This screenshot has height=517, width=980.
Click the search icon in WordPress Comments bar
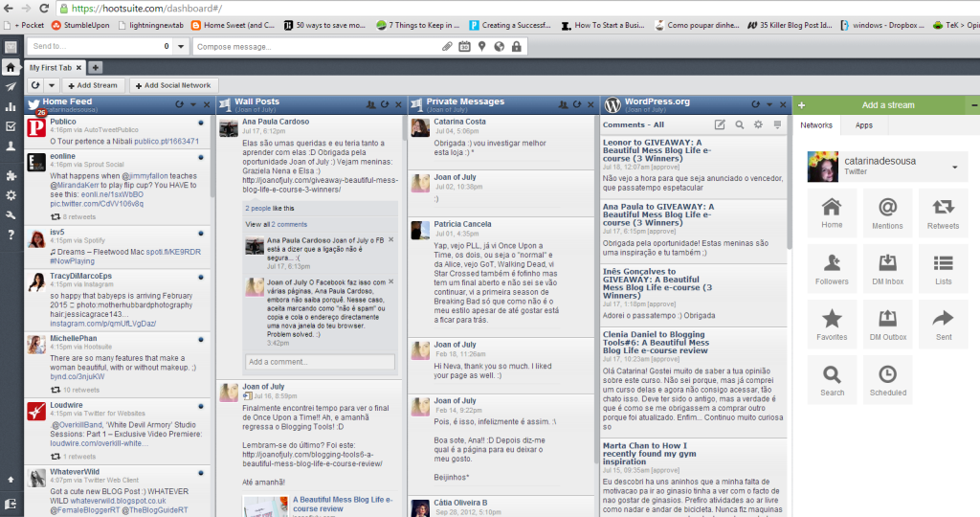click(740, 125)
